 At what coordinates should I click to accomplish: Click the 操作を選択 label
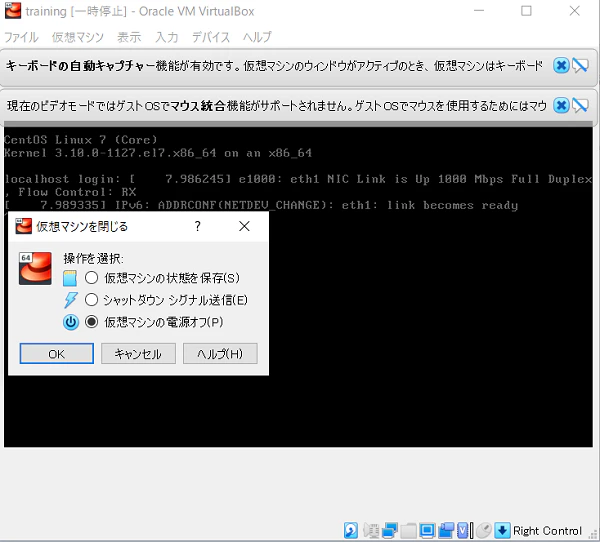93,258
